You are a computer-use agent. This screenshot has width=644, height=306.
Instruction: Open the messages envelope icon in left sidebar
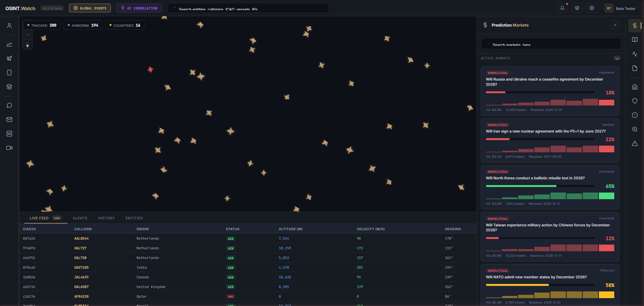[x=9, y=119]
